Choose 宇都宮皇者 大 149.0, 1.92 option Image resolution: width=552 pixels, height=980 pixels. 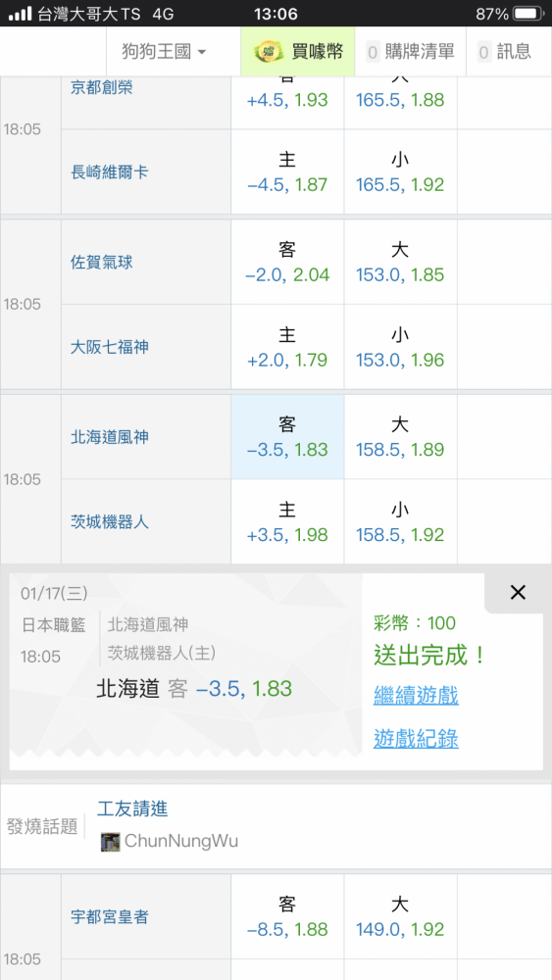pos(400,917)
